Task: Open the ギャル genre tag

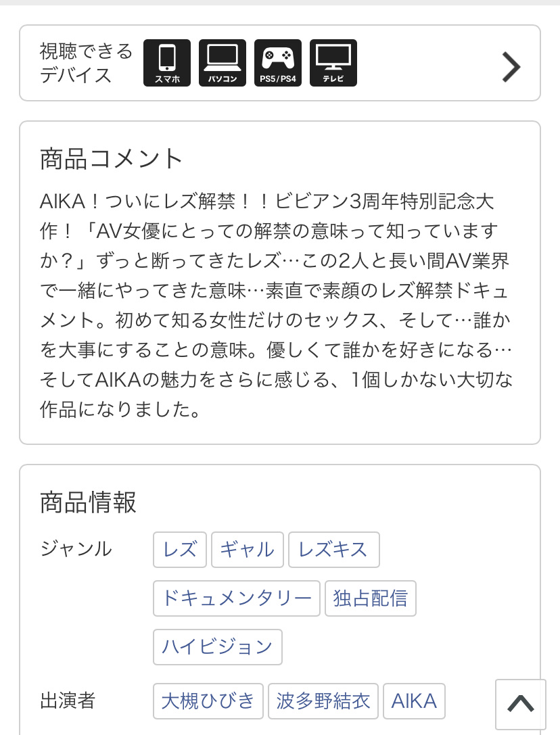Action: [247, 549]
